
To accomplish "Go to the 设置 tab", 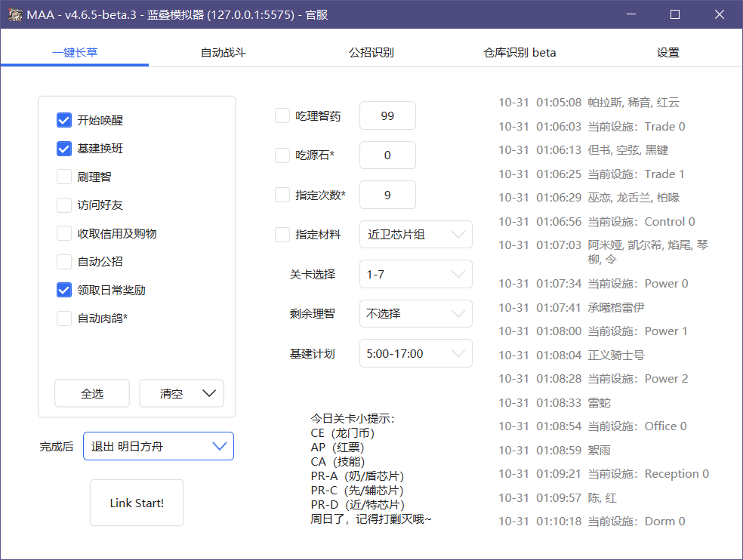I will [x=668, y=53].
